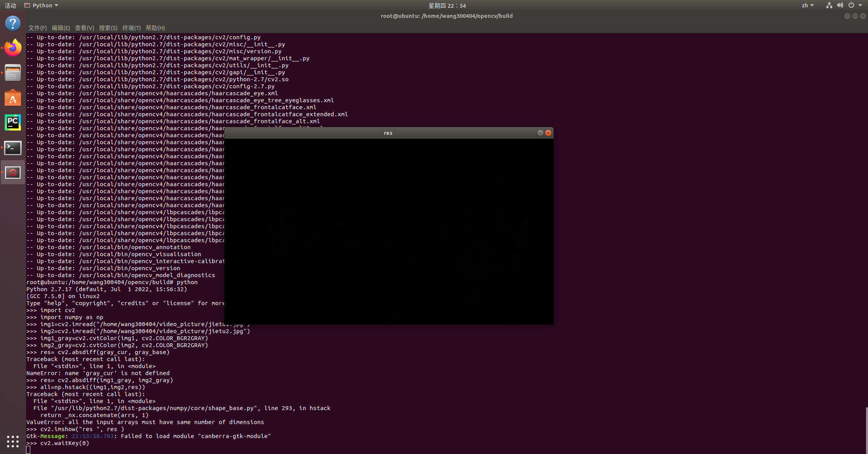Expand the Python app menu dropdown
Viewport: 868px width, 454px height.
pyautogui.click(x=56, y=5)
